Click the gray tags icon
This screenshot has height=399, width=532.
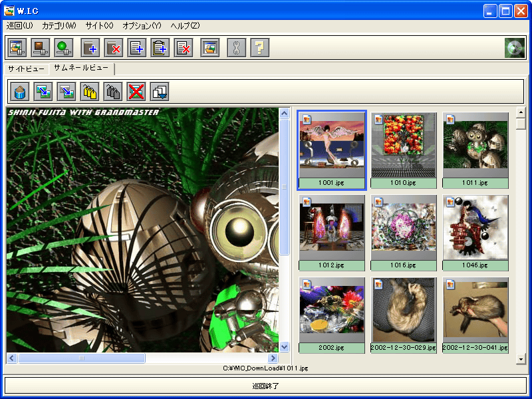(x=113, y=92)
